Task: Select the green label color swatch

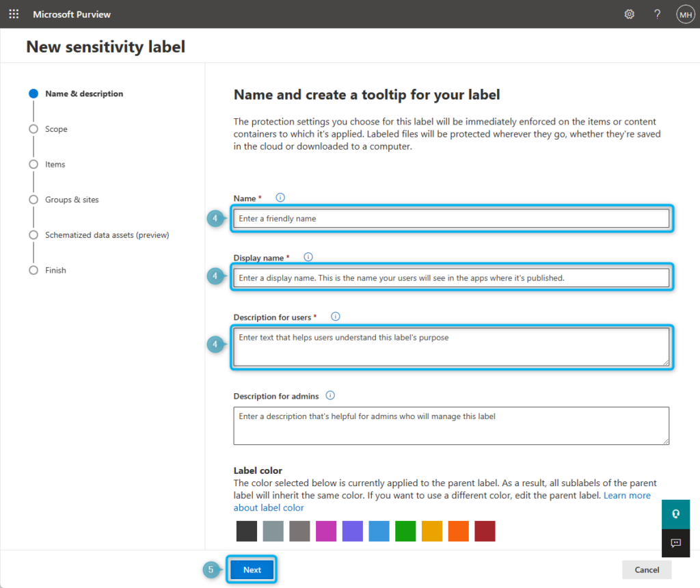Action: [x=405, y=531]
